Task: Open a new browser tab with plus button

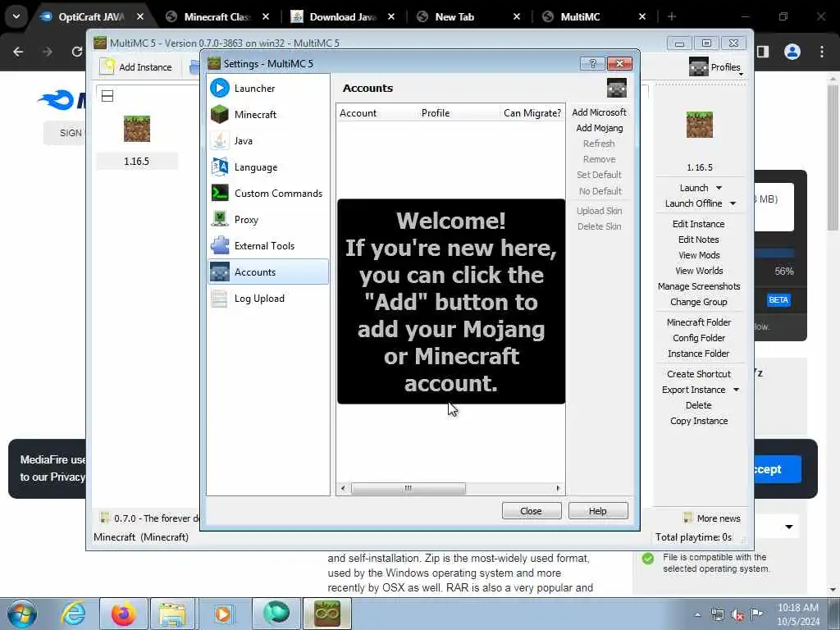Action: coord(671,16)
